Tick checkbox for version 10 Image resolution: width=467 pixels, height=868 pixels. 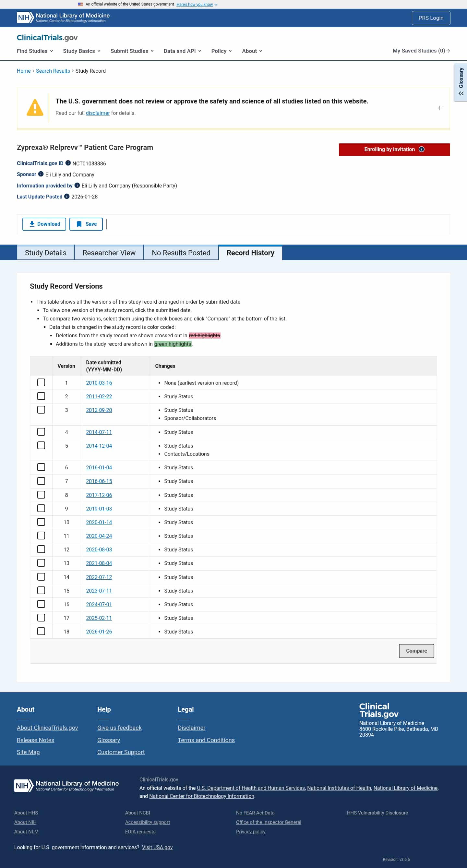click(41, 522)
